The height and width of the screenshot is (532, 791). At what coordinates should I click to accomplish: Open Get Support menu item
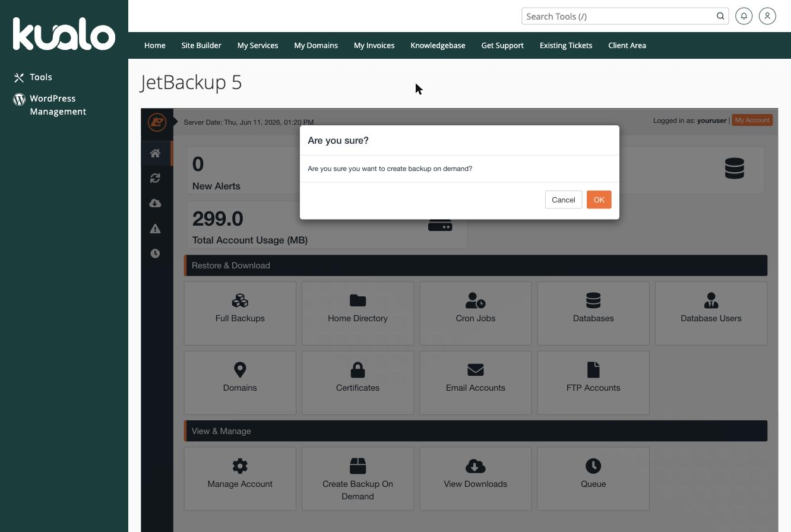pyautogui.click(x=502, y=45)
